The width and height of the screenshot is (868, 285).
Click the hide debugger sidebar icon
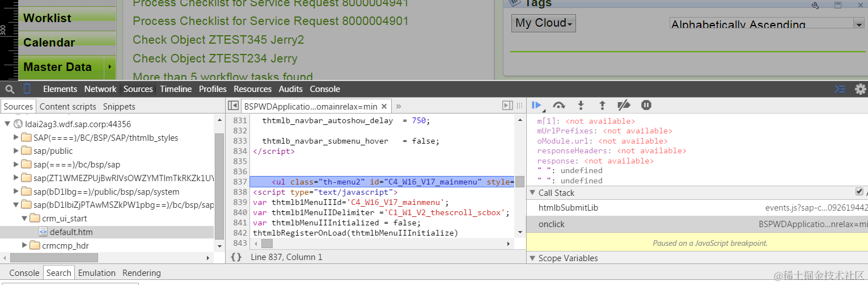click(507, 106)
